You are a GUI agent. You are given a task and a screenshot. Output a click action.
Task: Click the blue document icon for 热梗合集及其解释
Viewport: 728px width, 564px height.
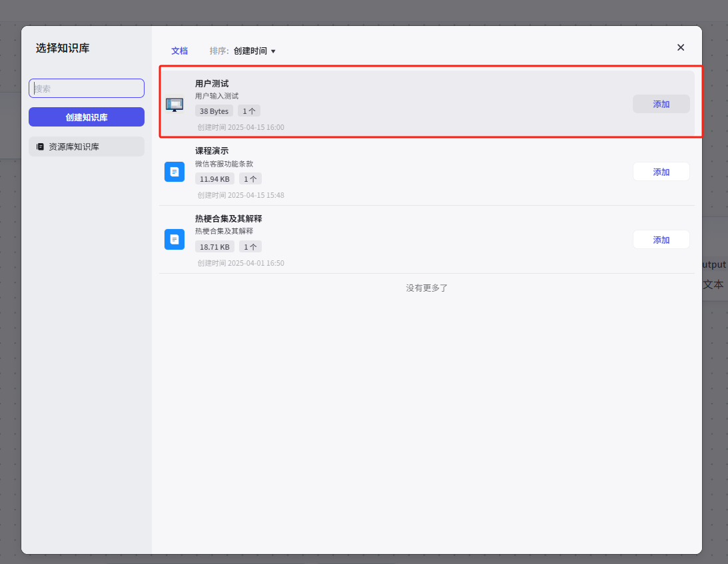point(175,240)
